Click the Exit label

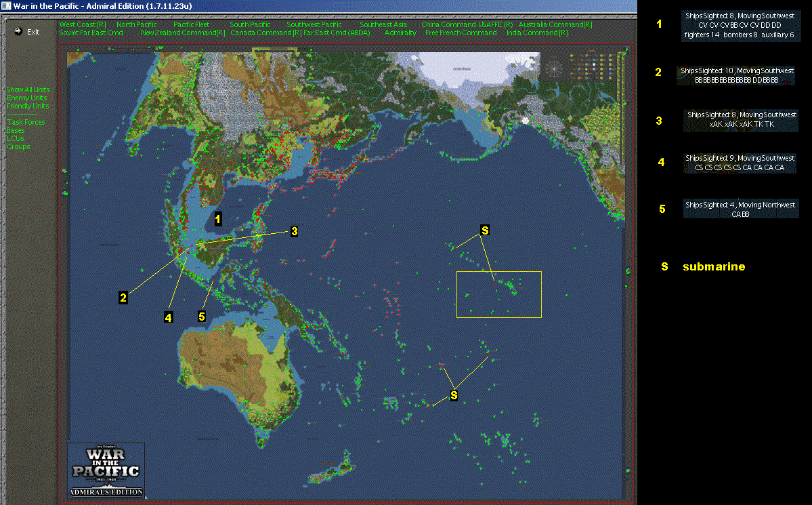click(x=33, y=32)
